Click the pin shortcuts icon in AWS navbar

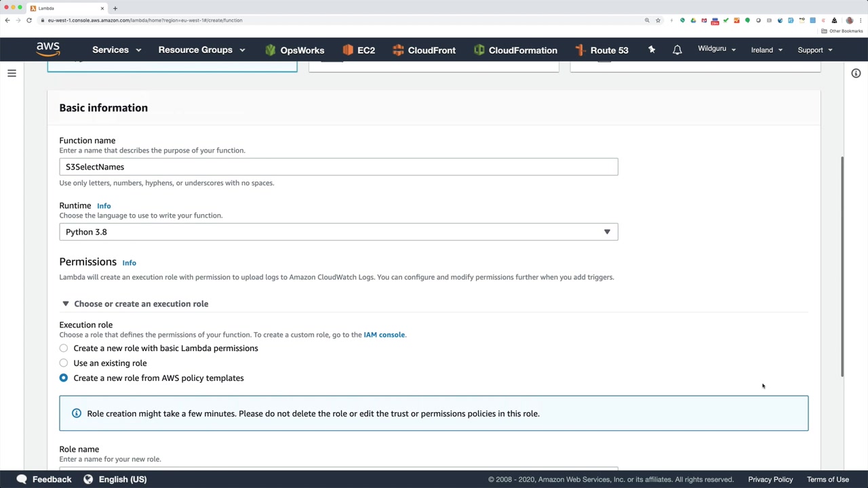[652, 49]
